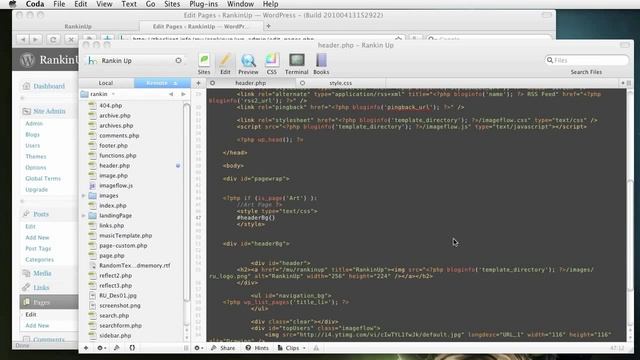Select the Local file browser tab

106,83
